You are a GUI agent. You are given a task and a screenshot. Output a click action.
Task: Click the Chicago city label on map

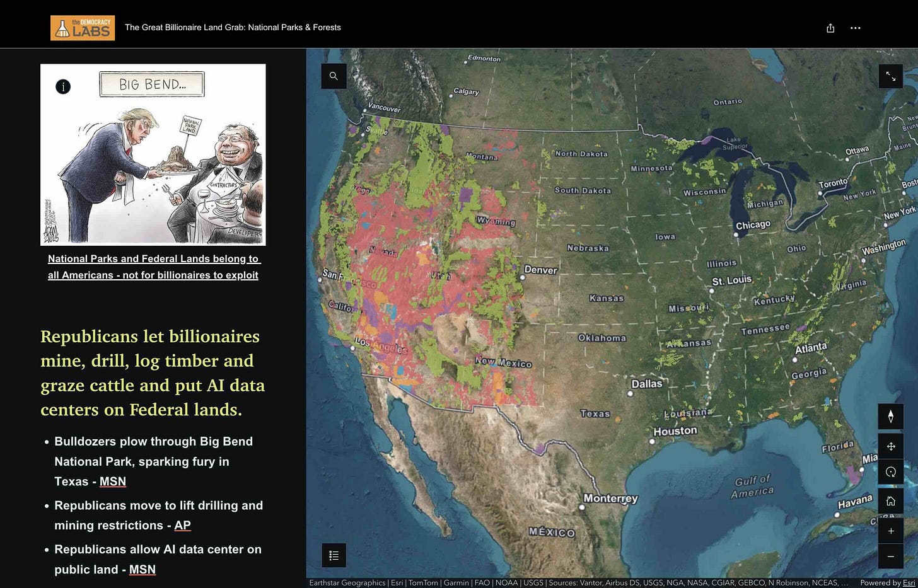pyautogui.click(x=753, y=224)
